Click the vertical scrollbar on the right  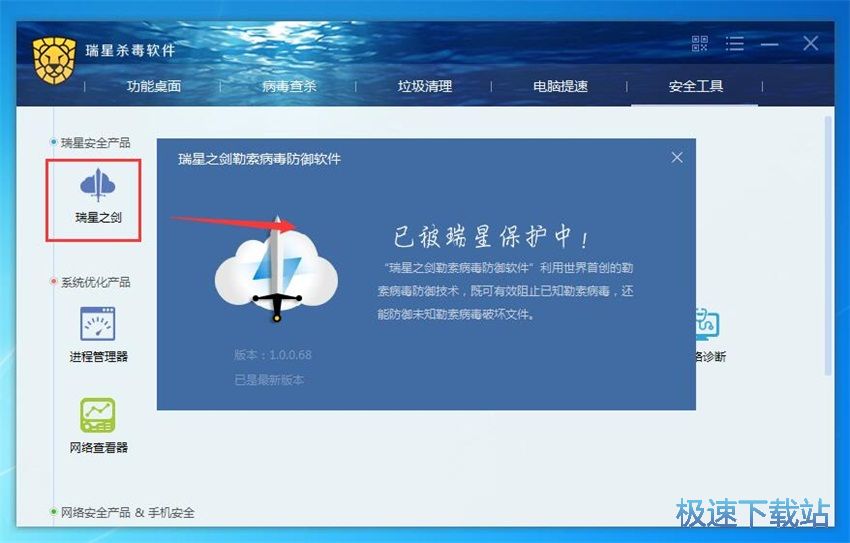(828, 245)
